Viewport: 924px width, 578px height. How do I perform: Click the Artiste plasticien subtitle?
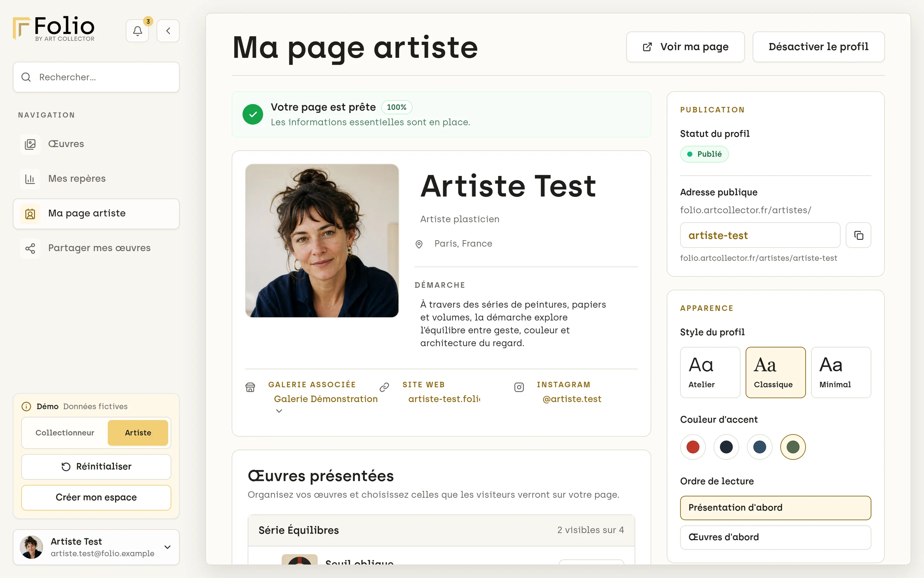(x=460, y=219)
